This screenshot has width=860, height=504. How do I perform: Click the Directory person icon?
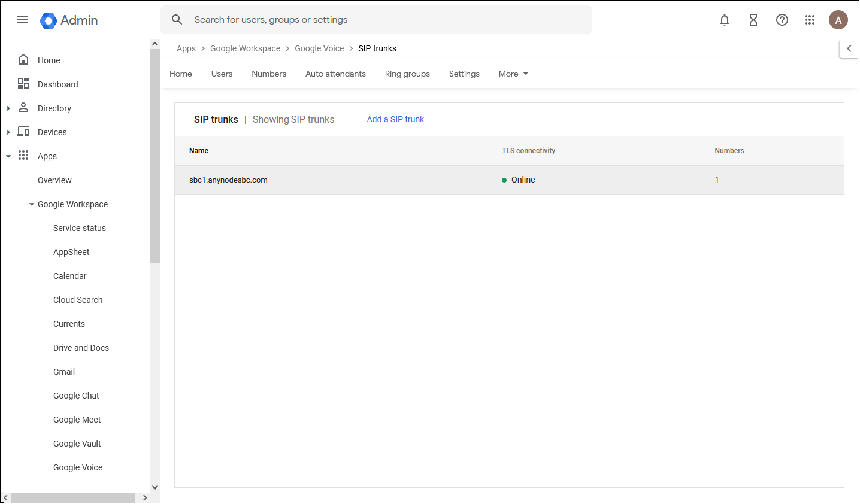click(x=23, y=108)
